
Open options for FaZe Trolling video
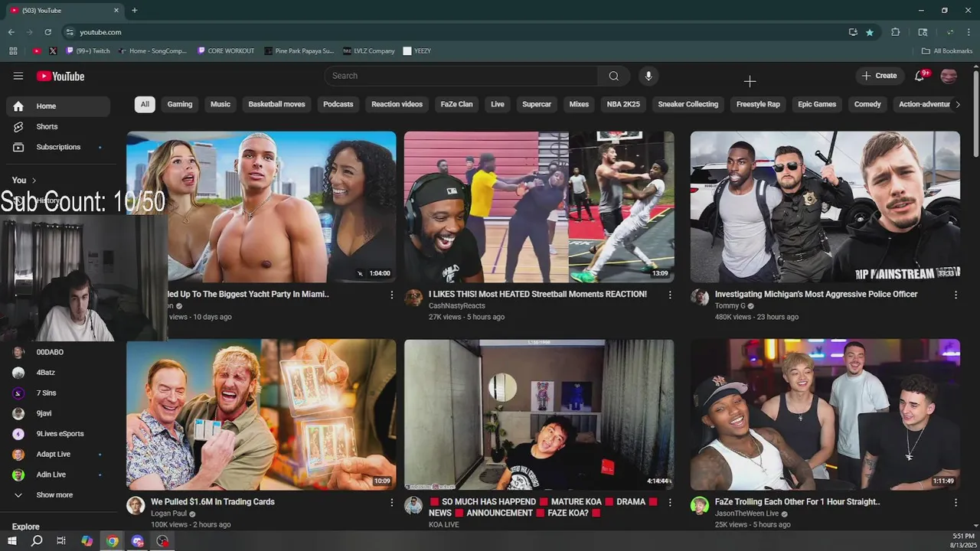click(955, 503)
